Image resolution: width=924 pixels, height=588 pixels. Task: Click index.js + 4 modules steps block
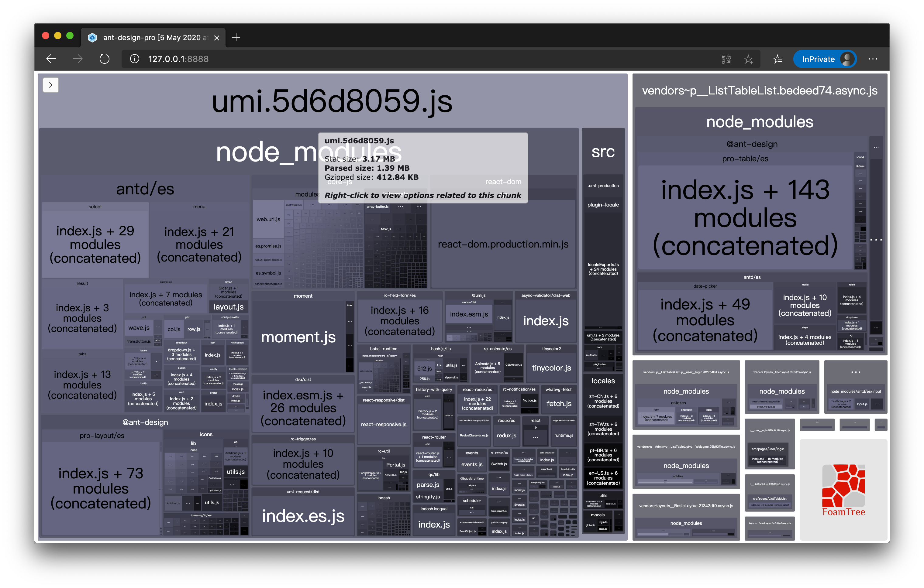pyautogui.click(x=805, y=340)
